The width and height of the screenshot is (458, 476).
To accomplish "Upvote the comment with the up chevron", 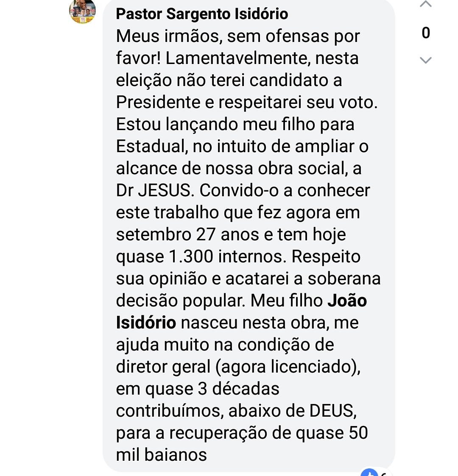I will pos(425,5).
